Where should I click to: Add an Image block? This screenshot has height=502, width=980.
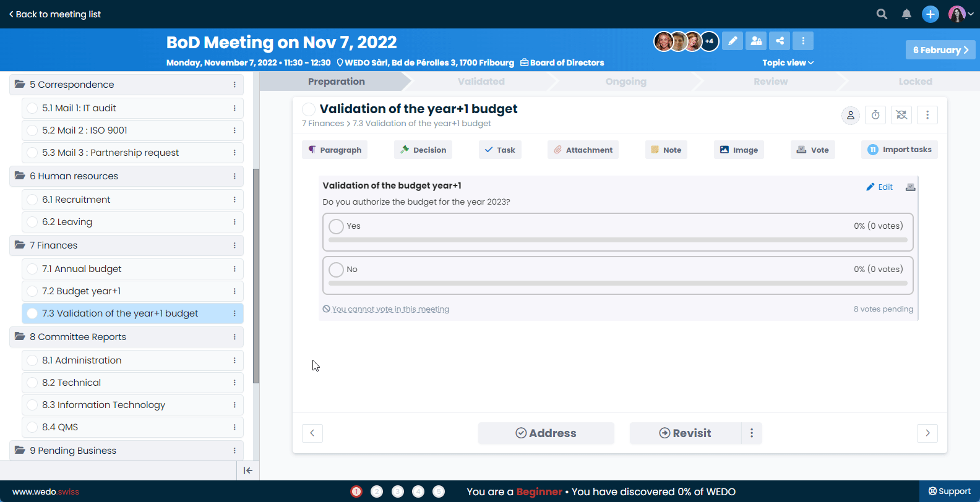pos(739,150)
